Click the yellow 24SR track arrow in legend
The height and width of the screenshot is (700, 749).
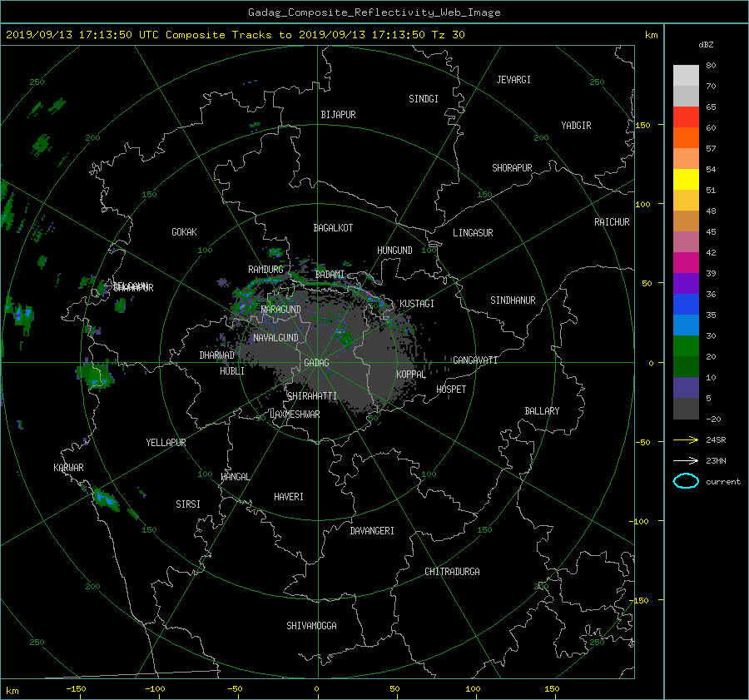click(x=686, y=439)
